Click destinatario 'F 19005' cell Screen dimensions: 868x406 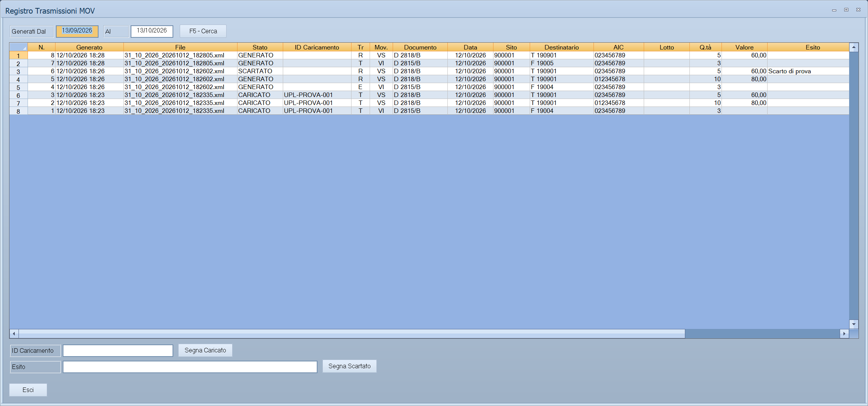click(562, 63)
